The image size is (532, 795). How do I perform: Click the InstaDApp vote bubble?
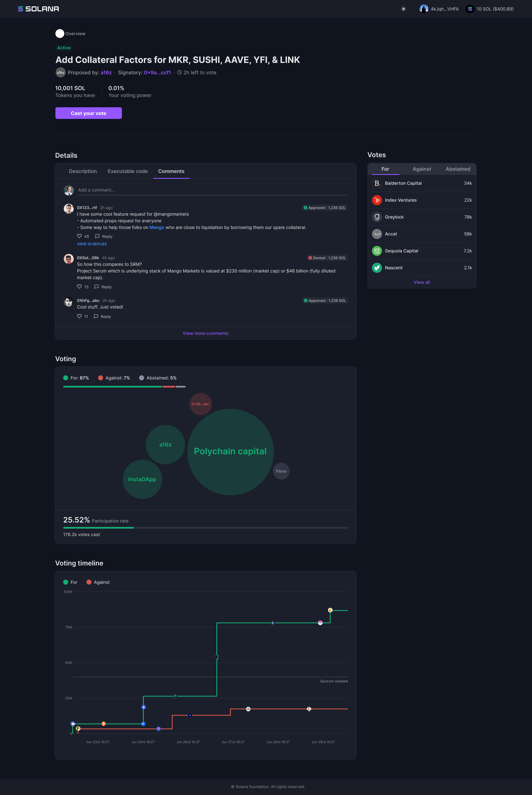click(142, 479)
